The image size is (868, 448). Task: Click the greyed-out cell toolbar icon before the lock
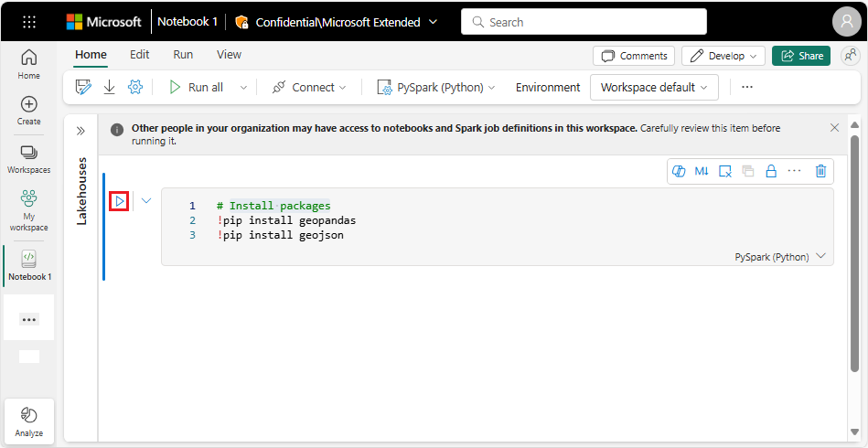pyautogui.click(x=748, y=171)
